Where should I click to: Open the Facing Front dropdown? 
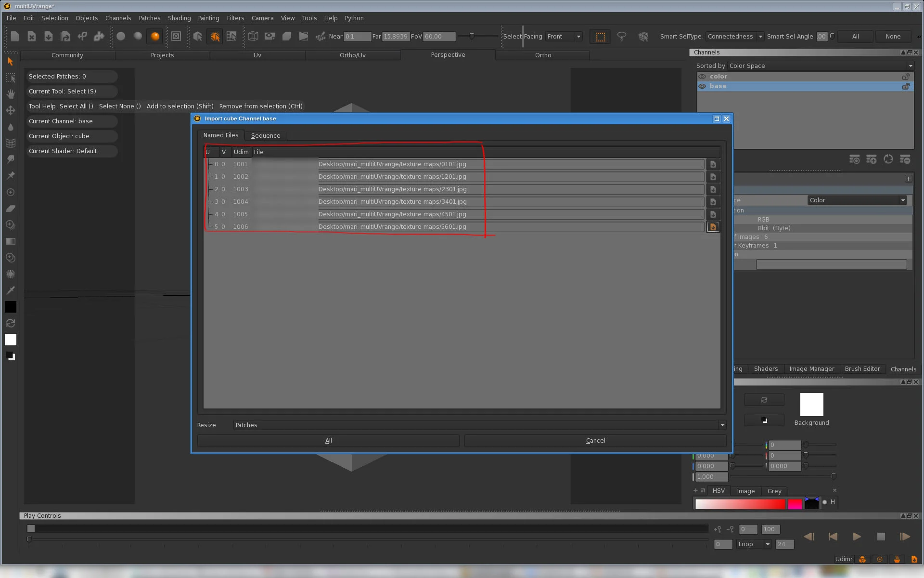564,37
